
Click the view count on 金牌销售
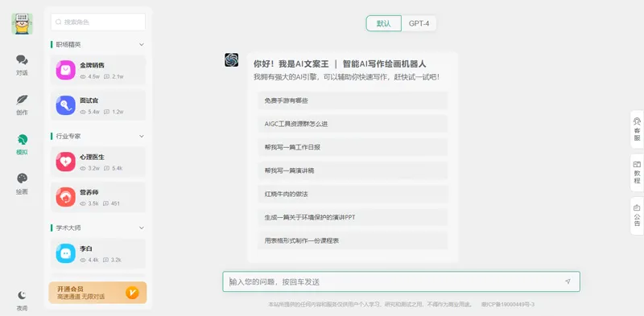pyautogui.click(x=90, y=76)
